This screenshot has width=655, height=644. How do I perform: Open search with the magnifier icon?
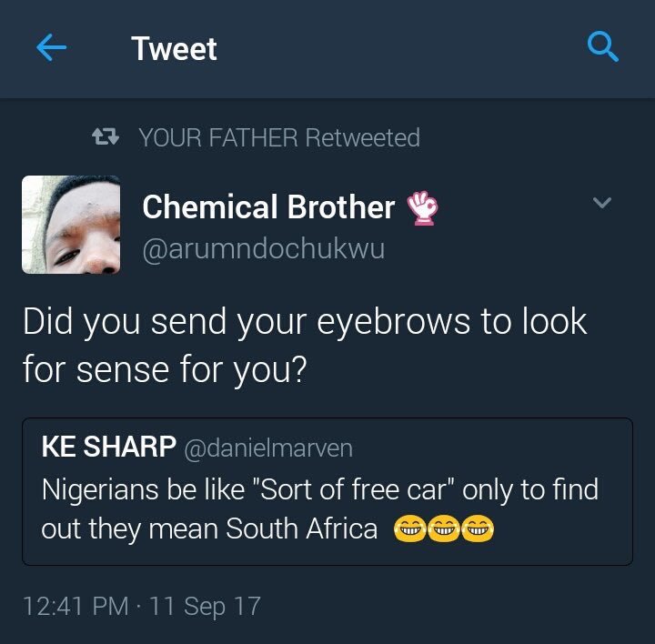(603, 47)
